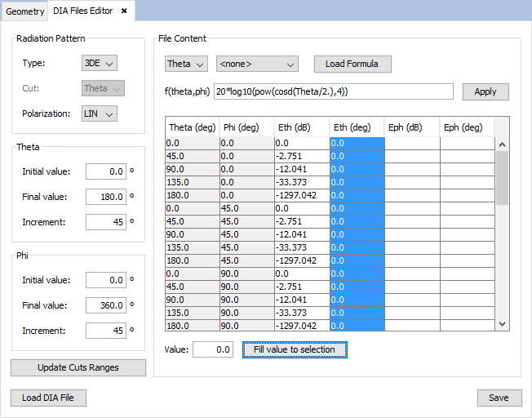Screen dimensions: 532x418
Task: Switch to the Geometry tab
Action: [x=24, y=11]
